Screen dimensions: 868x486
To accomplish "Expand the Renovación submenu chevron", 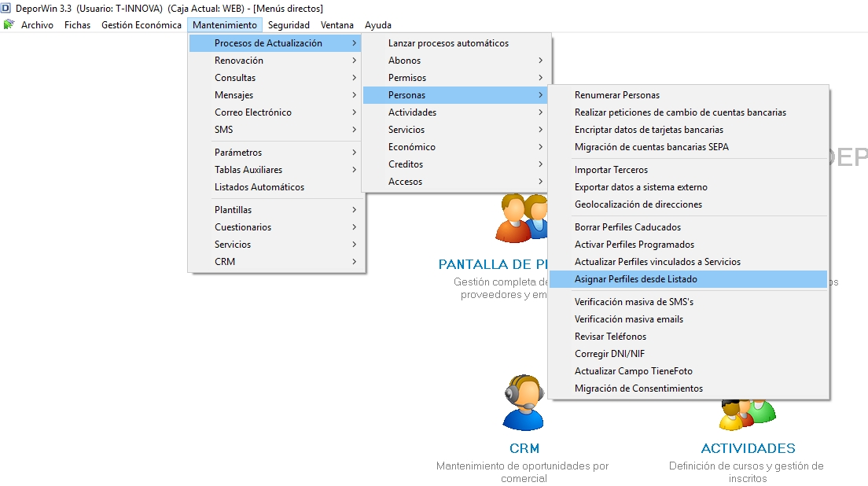I will [x=355, y=61].
